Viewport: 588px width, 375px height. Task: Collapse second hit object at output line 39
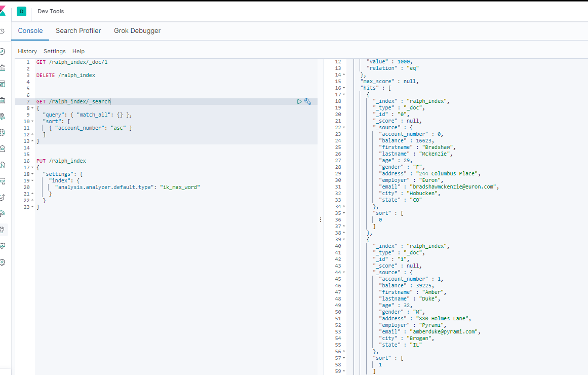coord(344,240)
